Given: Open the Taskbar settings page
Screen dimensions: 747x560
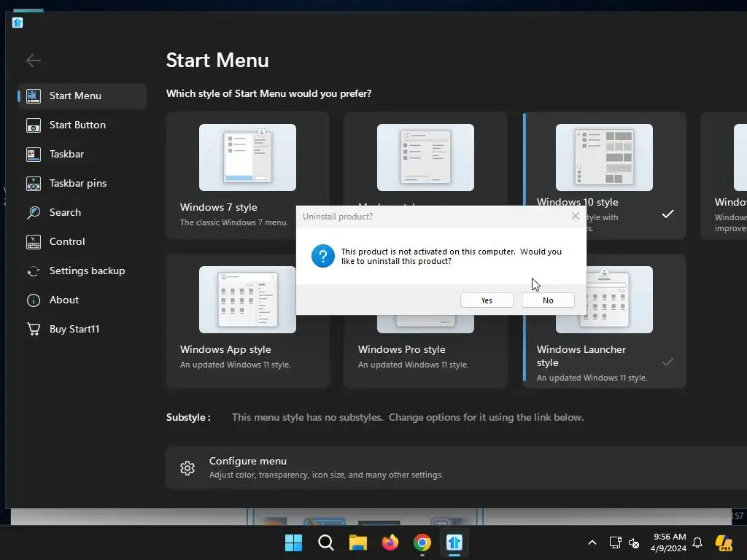Looking at the screenshot, I should coord(82,155).
